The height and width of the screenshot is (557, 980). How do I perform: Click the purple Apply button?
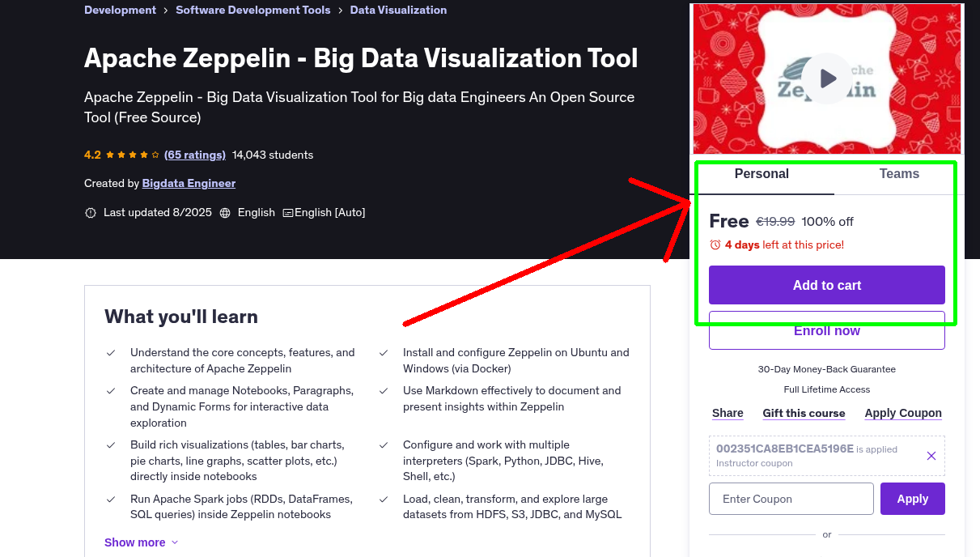tap(913, 499)
